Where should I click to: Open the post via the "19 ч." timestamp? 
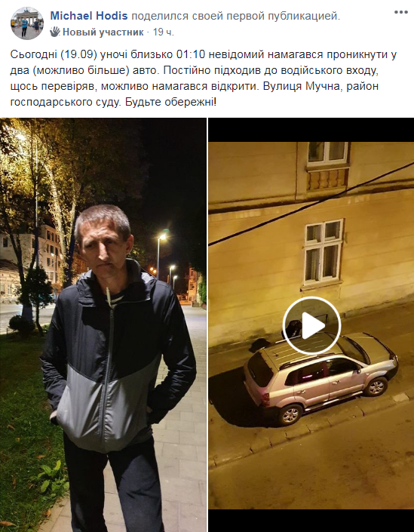tap(164, 32)
